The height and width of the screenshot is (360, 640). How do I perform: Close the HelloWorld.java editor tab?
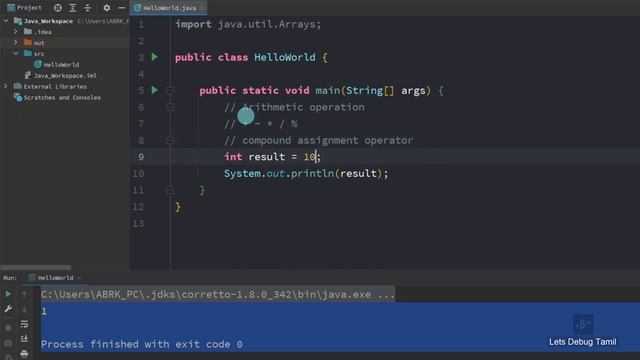[x=202, y=8]
